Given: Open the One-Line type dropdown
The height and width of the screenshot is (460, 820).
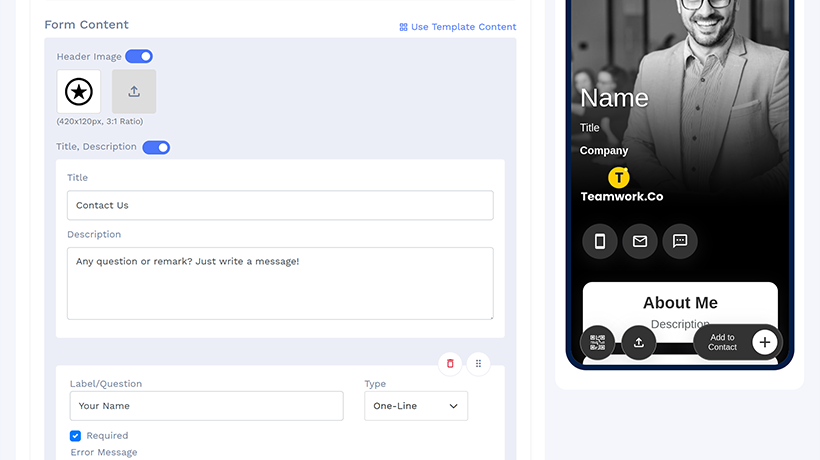Looking at the screenshot, I should 416,406.
